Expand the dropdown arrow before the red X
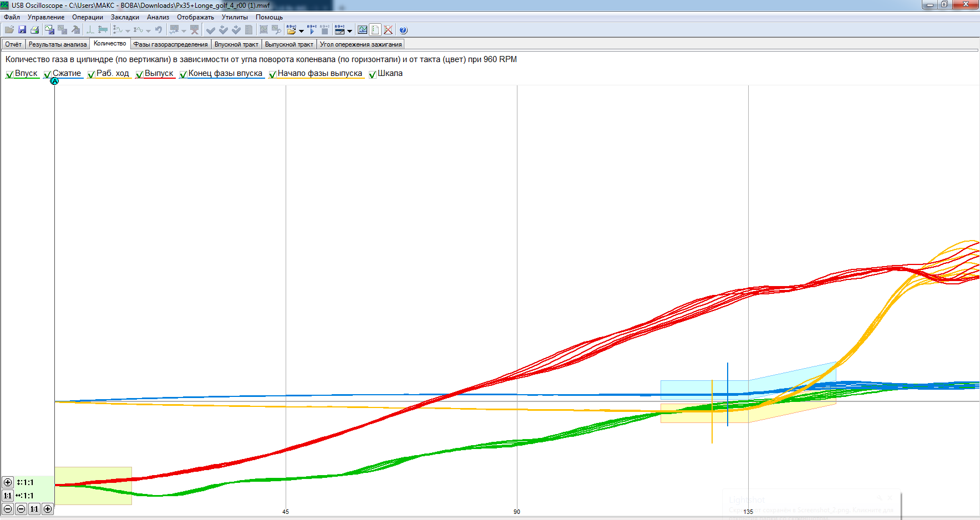 point(184,31)
